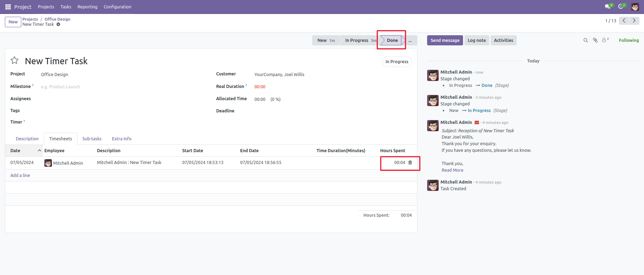The width and height of the screenshot is (644, 275).
Task: Click the In Progress state button near the title
Action: (x=397, y=62)
